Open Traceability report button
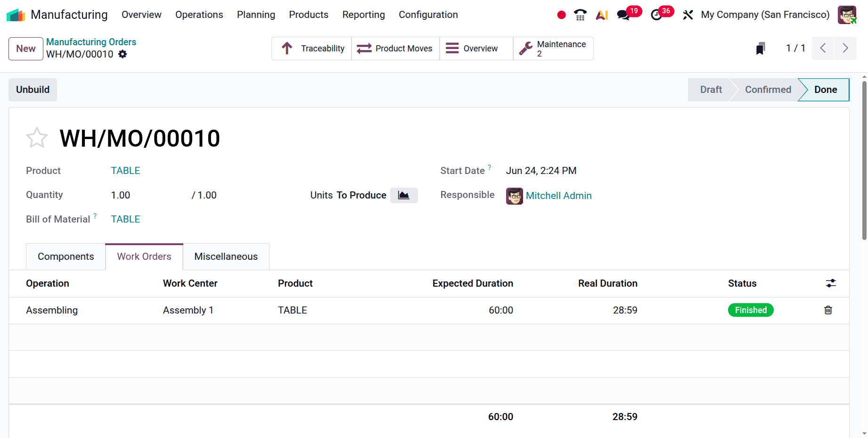The width and height of the screenshot is (868, 438). (312, 49)
